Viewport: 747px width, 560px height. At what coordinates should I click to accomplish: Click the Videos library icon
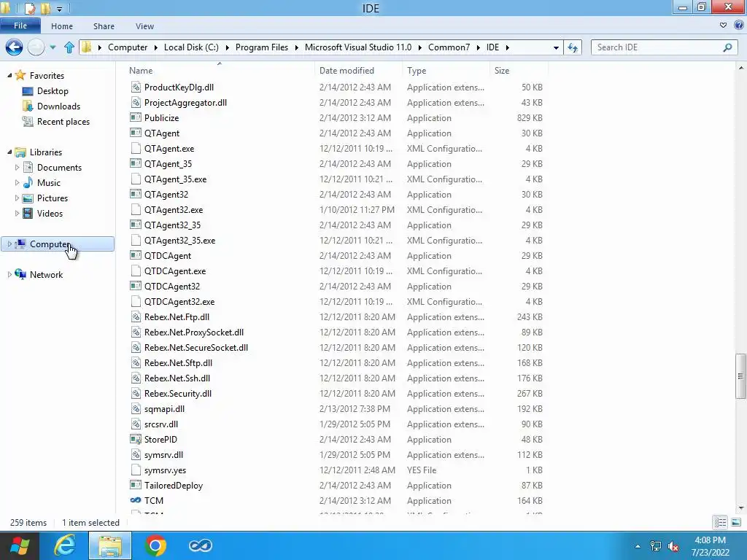coord(28,213)
